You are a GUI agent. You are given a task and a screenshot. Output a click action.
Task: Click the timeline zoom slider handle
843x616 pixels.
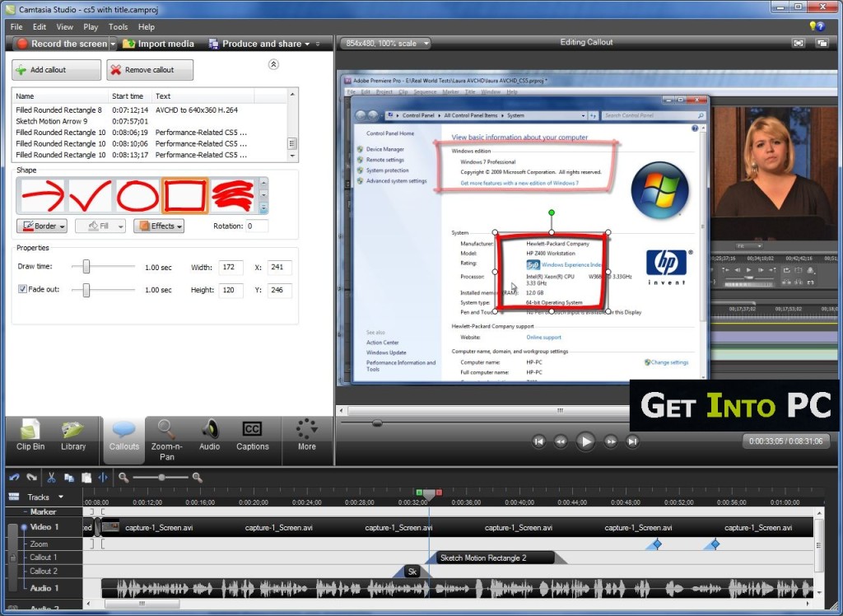pyautogui.click(x=162, y=477)
